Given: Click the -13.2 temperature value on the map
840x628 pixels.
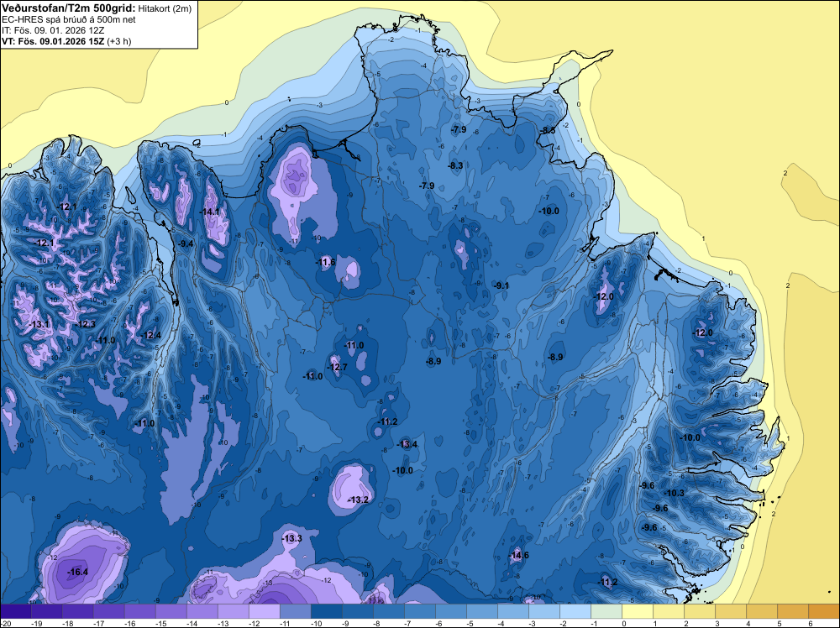Looking at the screenshot, I should [x=359, y=500].
